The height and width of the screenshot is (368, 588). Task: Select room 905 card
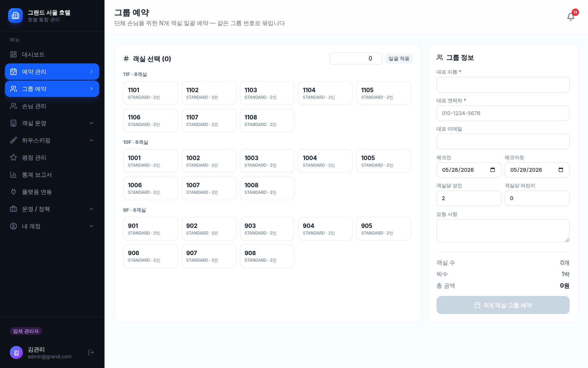384,229
